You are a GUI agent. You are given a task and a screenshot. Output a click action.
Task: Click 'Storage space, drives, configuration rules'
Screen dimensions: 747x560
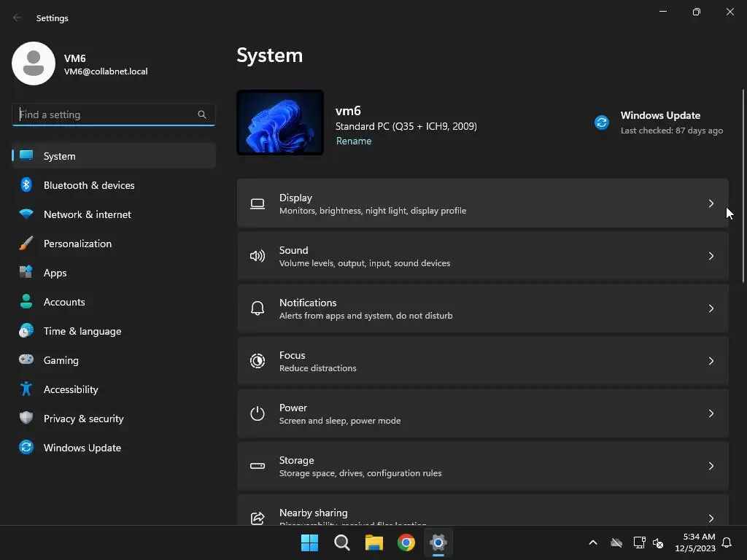click(x=360, y=472)
